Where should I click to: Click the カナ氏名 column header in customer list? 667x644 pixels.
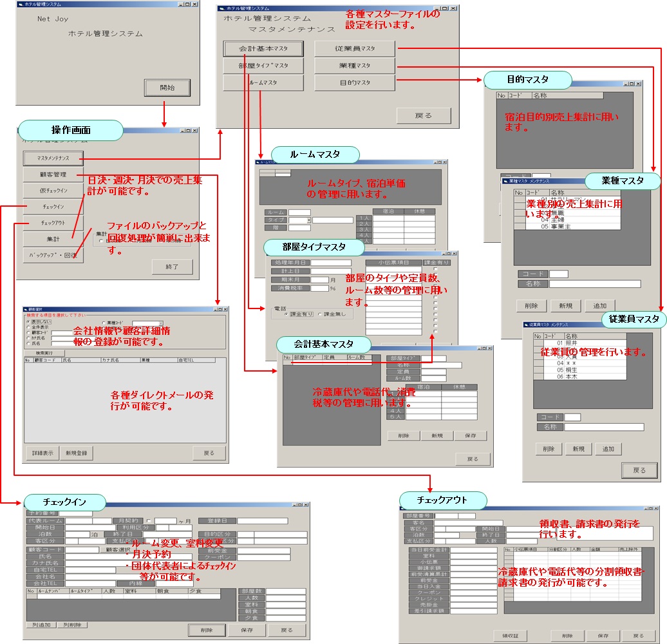point(120,360)
